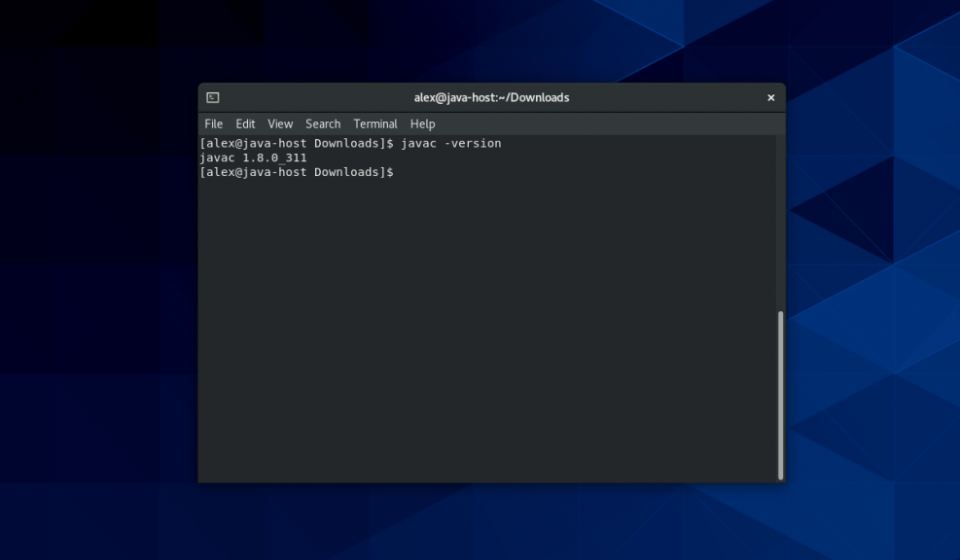Open the Edit menu

[245, 123]
